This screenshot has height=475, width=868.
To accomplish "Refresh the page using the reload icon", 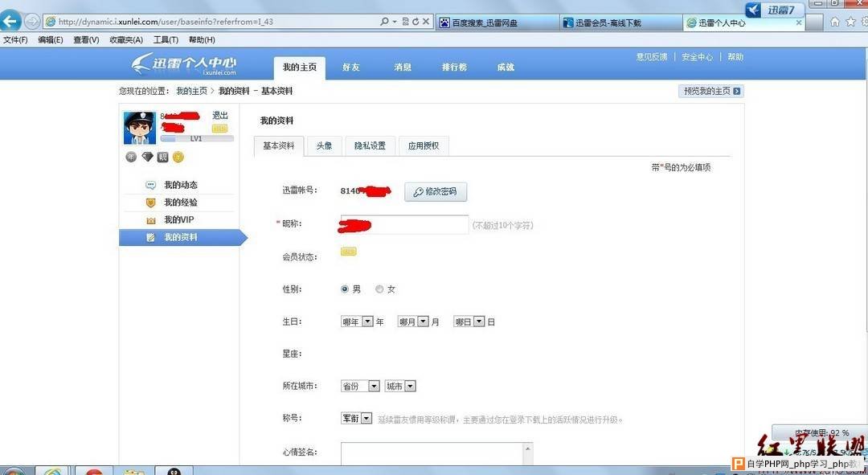I will coord(416,22).
